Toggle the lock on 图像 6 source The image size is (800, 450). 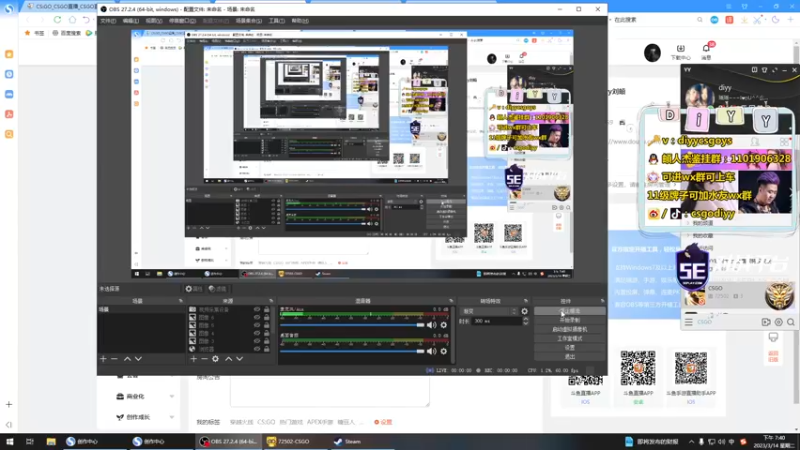pos(266,317)
